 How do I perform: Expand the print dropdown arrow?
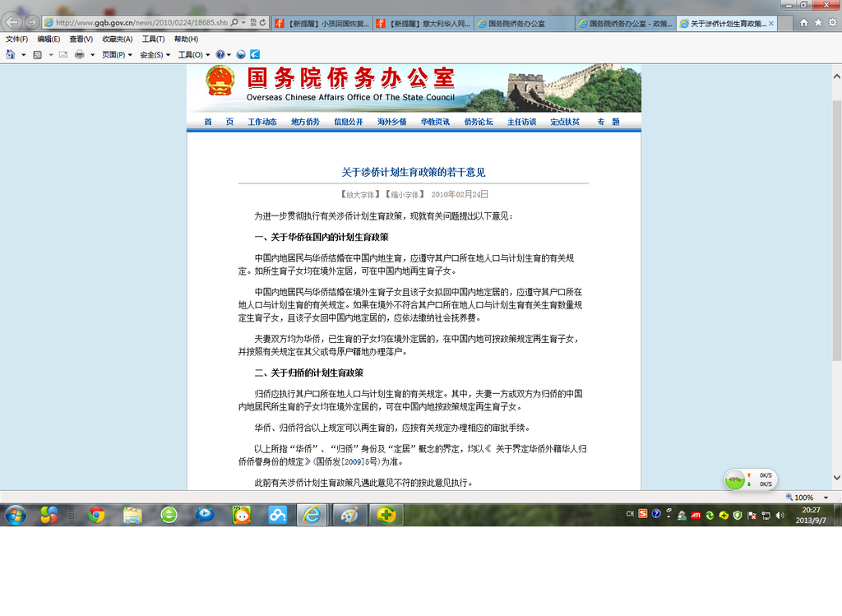[92, 55]
